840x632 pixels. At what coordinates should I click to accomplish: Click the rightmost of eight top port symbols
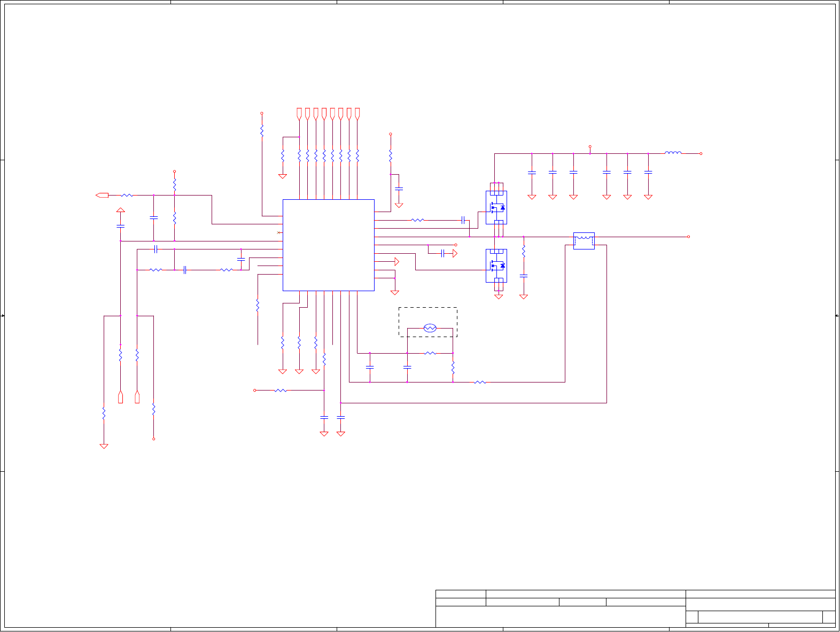point(357,114)
